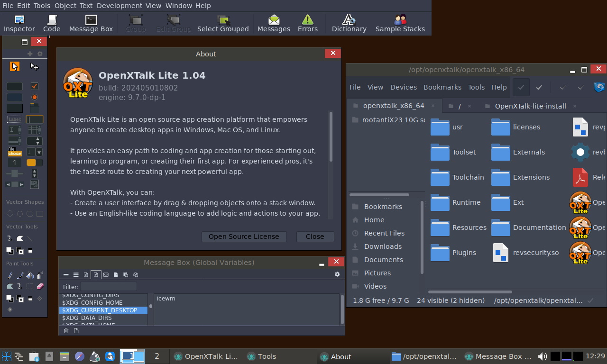The width and height of the screenshot is (607, 364).
Task: Pick the option menu stepper object
Action: (35, 141)
